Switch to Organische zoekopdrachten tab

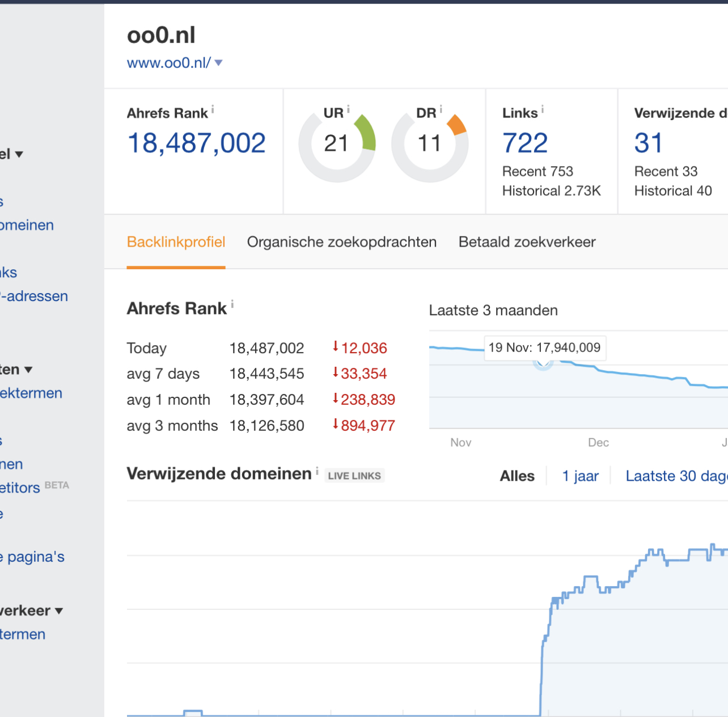(x=342, y=242)
